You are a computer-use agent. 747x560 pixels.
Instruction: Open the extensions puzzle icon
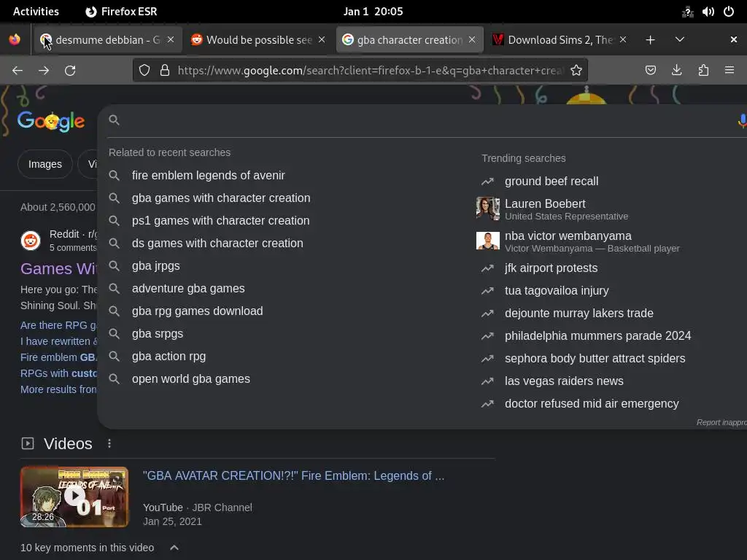point(703,71)
